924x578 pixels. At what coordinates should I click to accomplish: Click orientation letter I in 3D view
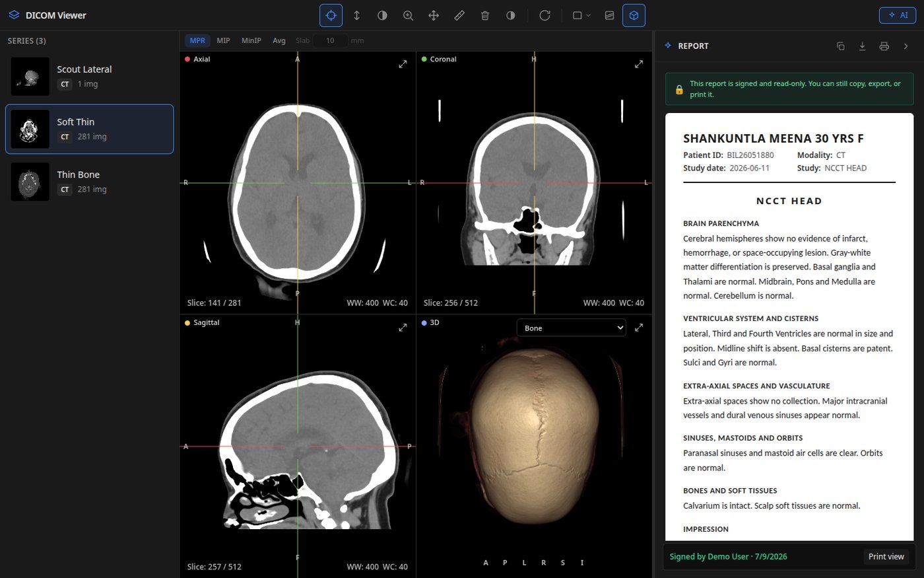pos(581,563)
